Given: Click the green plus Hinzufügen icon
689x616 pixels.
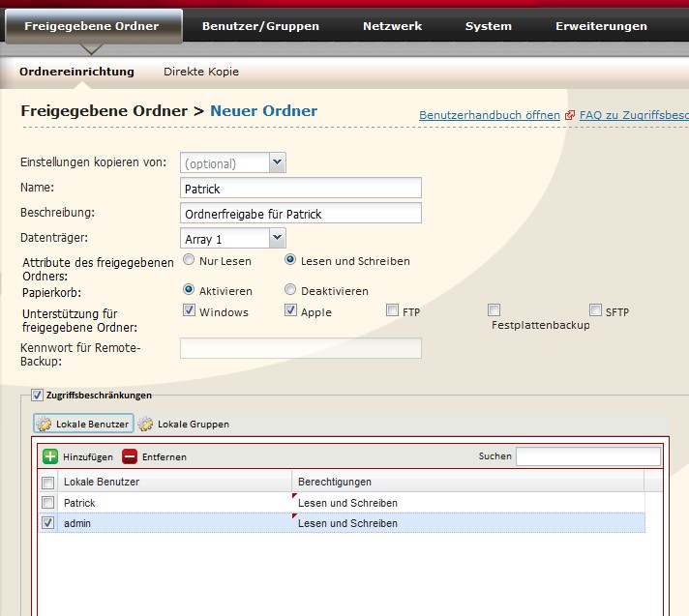Looking at the screenshot, I should 50,456.
